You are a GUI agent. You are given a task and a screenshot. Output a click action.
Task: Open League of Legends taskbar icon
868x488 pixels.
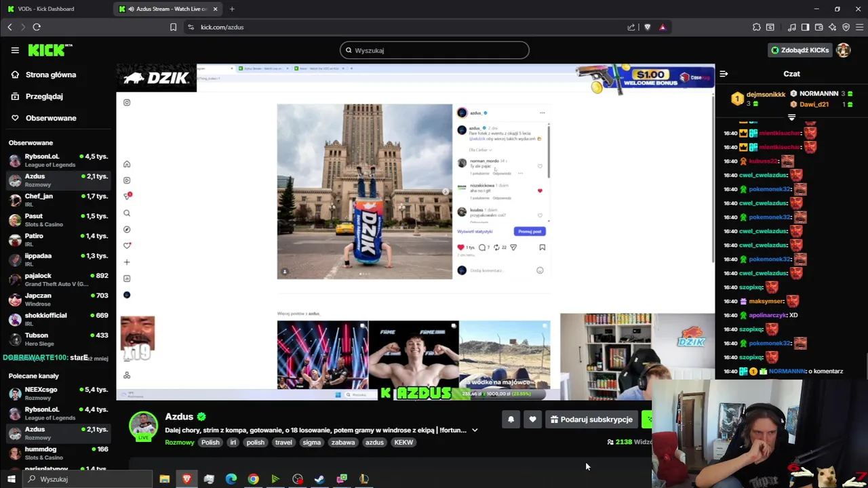(x=364, y=479)
